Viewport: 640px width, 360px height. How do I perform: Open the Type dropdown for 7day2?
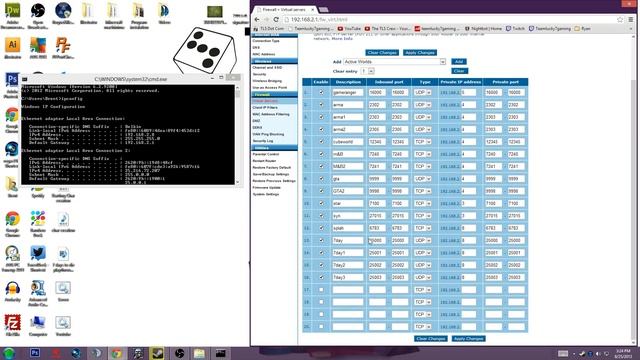click(x=422, y=265)
